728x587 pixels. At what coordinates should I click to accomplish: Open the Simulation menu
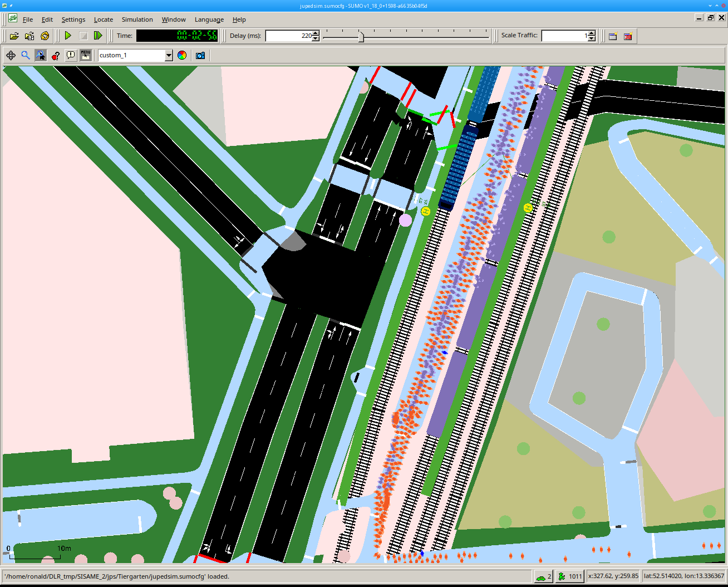click(x=137, y=19)
